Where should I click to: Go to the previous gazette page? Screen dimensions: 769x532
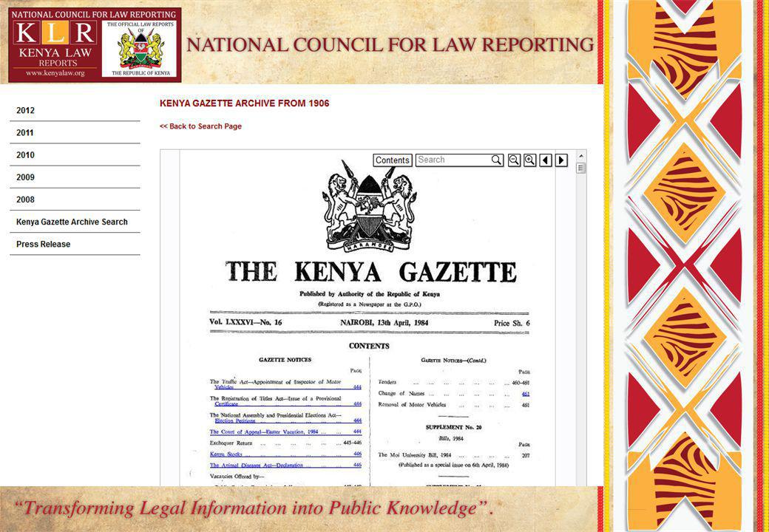[546, 160]
